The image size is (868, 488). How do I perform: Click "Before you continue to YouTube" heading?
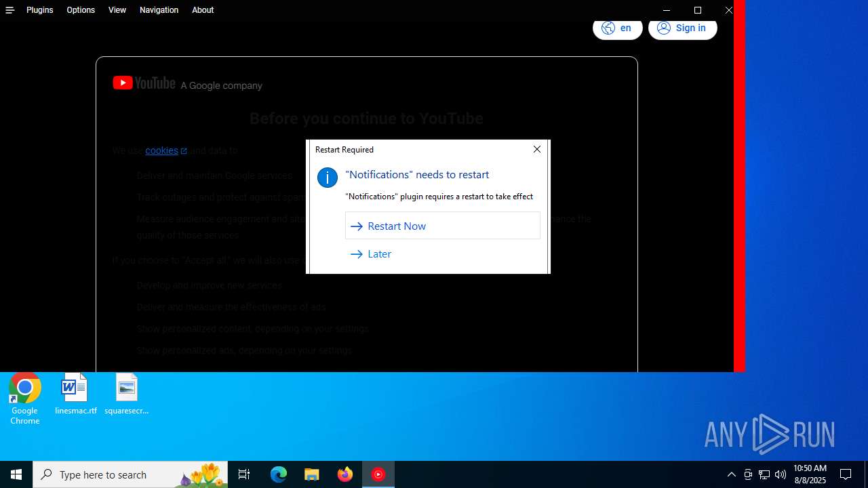pos(366,119)
